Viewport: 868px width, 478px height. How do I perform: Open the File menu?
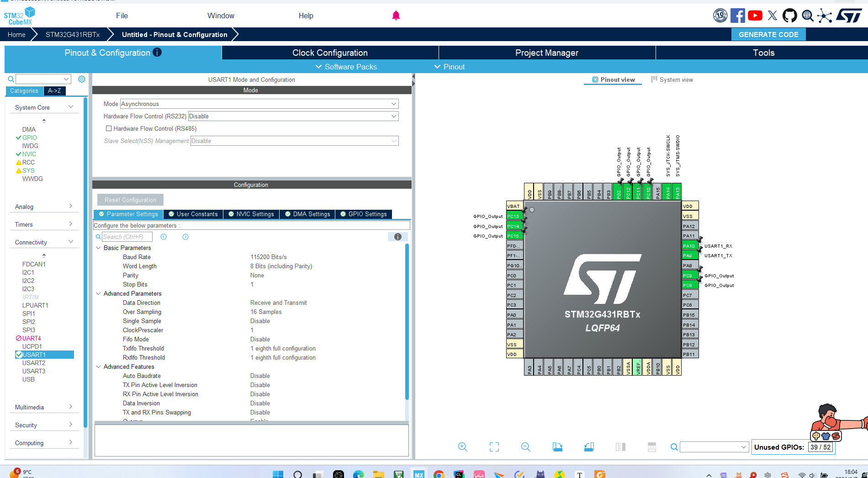pos(122,16)
